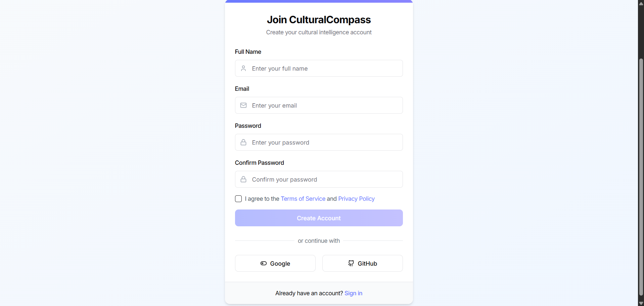Check the Terms of Service agreement checkbox

coord(238,199)
